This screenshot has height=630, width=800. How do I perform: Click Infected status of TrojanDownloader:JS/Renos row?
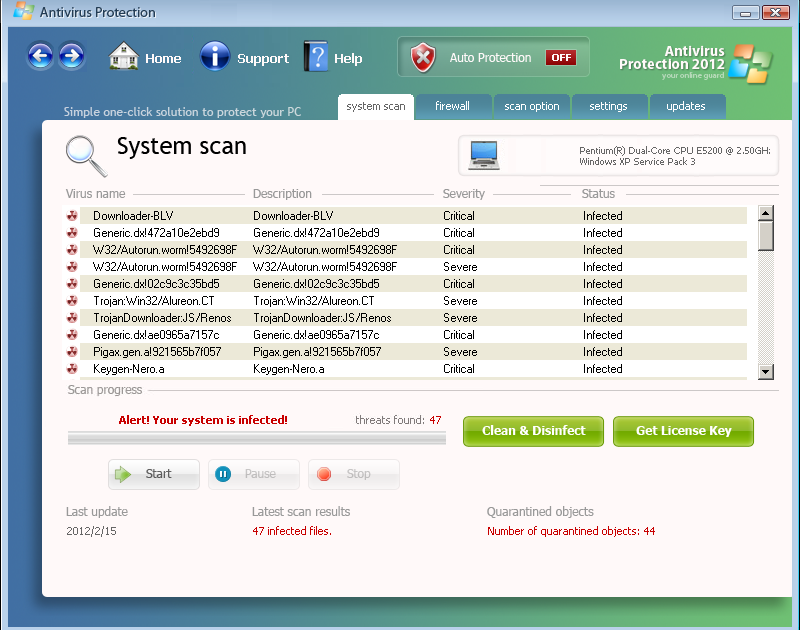click(603, 318)
